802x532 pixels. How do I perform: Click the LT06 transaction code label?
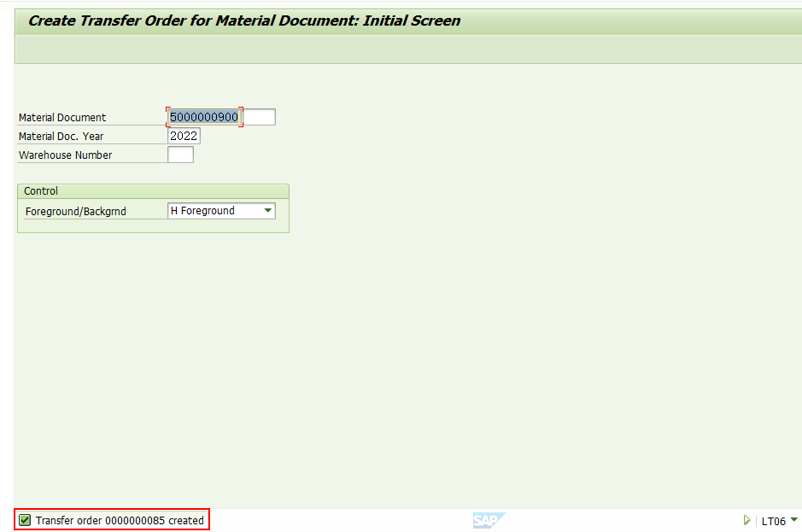click(776, 521)
